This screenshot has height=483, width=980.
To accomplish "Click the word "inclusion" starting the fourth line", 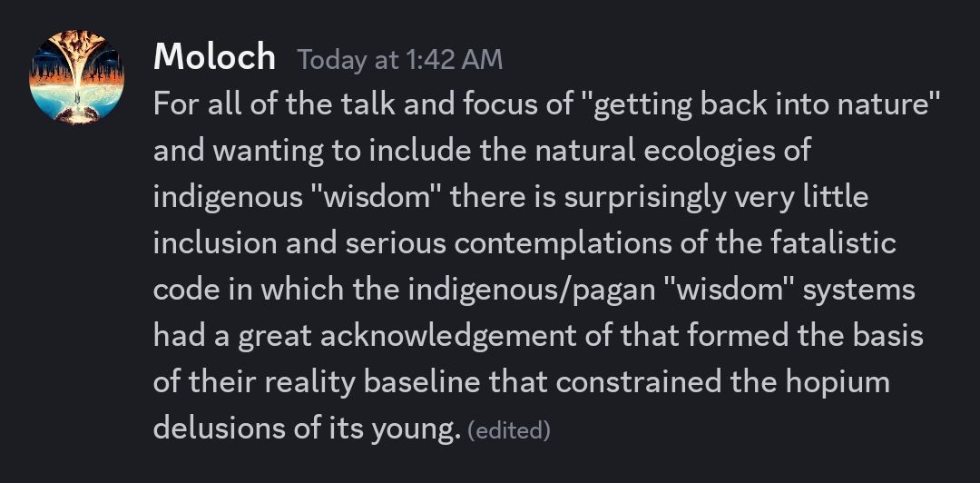I will click(215, 242).
